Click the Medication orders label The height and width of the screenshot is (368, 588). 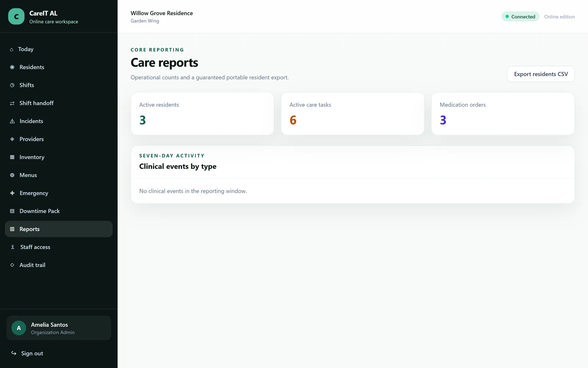click(463, 105)
